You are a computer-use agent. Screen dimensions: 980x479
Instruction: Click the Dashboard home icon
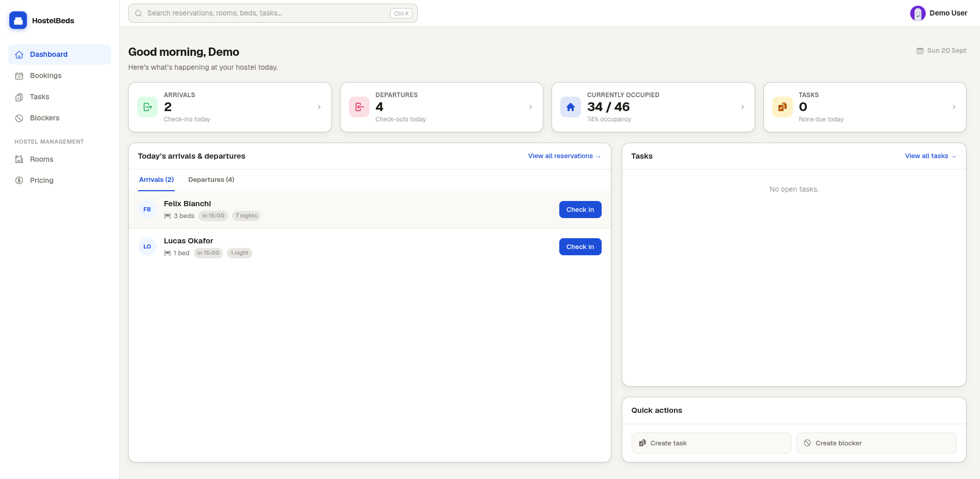pos(19,54)
